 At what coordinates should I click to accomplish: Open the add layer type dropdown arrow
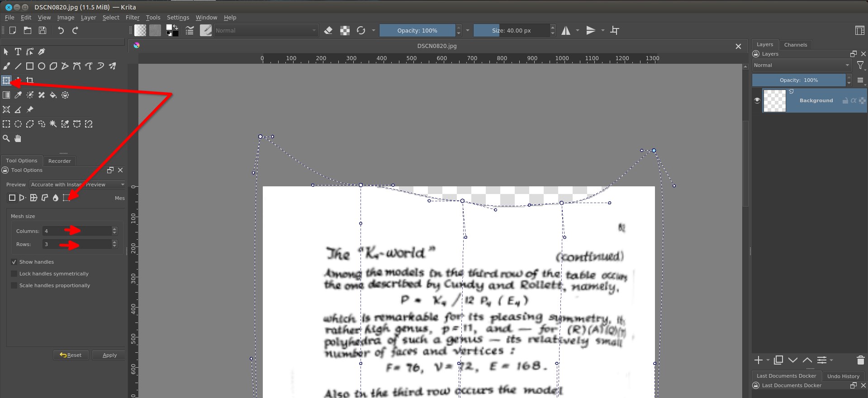768,360
